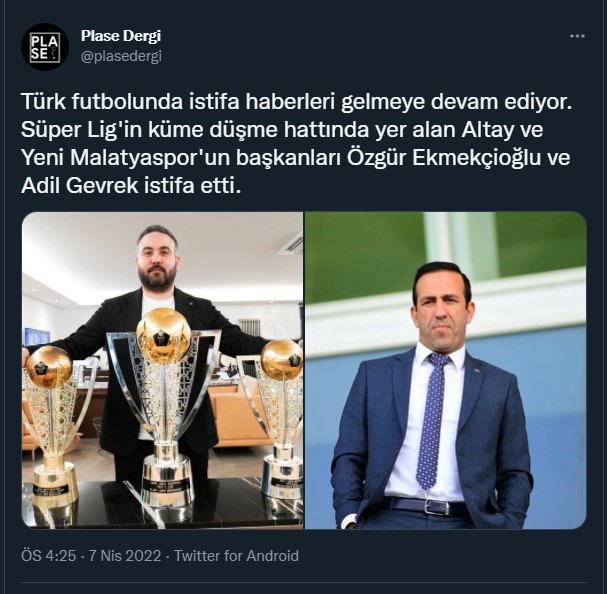
Task: Open the Plase Dergi profile avatar
Action: (x=45, y=46)
